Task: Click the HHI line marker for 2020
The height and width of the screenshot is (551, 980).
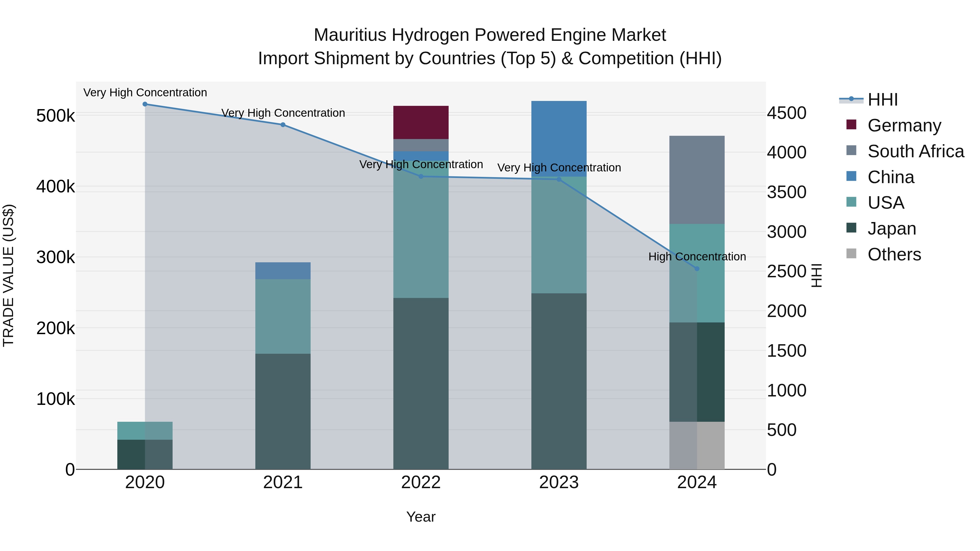Action: (145, 104)
